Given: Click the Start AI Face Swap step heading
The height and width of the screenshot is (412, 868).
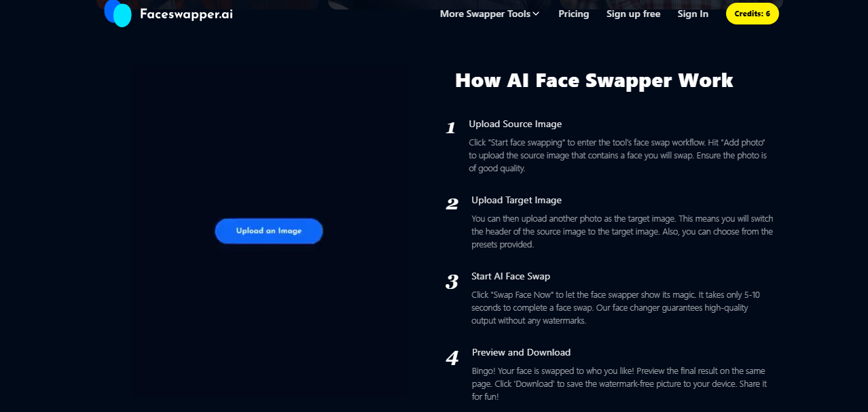Looking at the screenshot, I should (510, 276).
